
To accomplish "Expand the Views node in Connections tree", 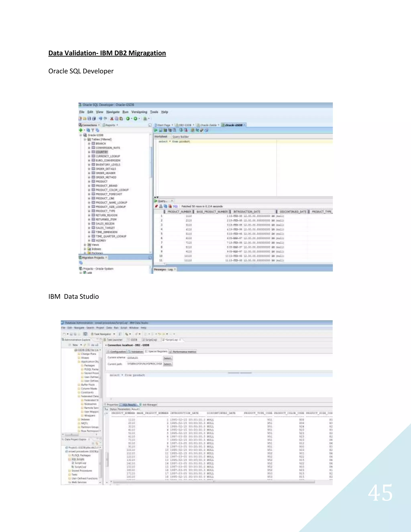I will (85, 245).
